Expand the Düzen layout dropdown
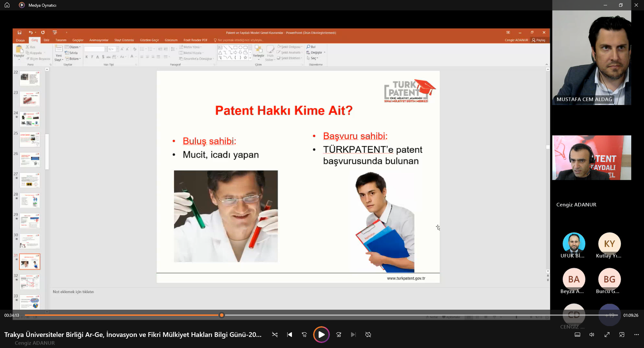The width and height of the screenshot is (644, 348). 73,47
